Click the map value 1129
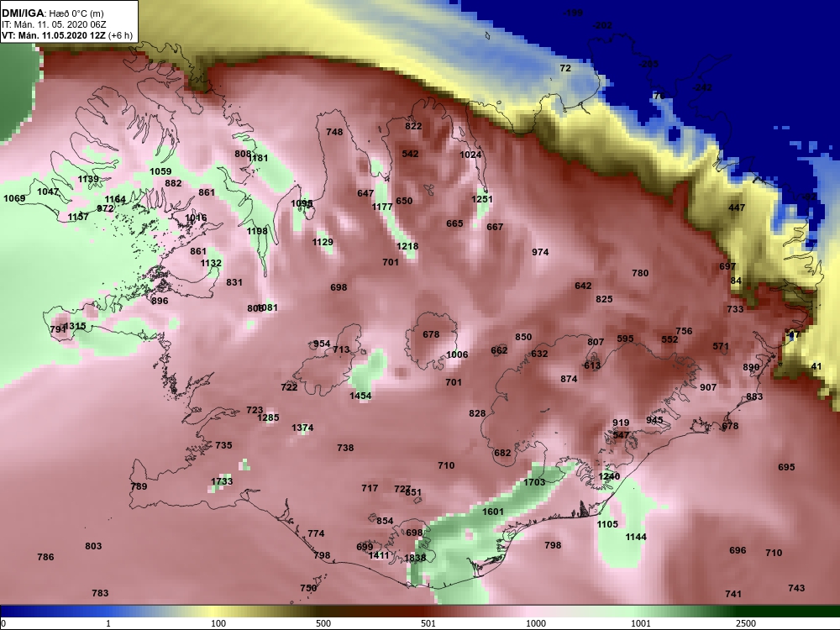Image resolution: width=840 pixels, height=630 pixels. pos(323,242)
